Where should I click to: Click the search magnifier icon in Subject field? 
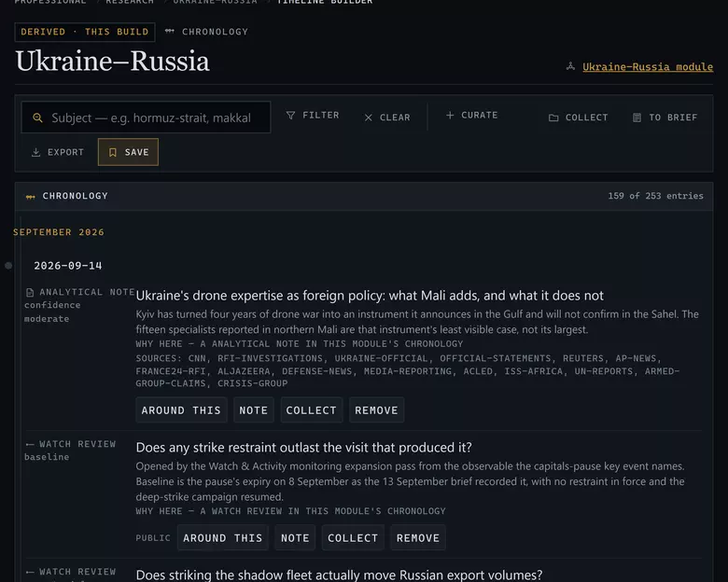click(x=37, y=118)
